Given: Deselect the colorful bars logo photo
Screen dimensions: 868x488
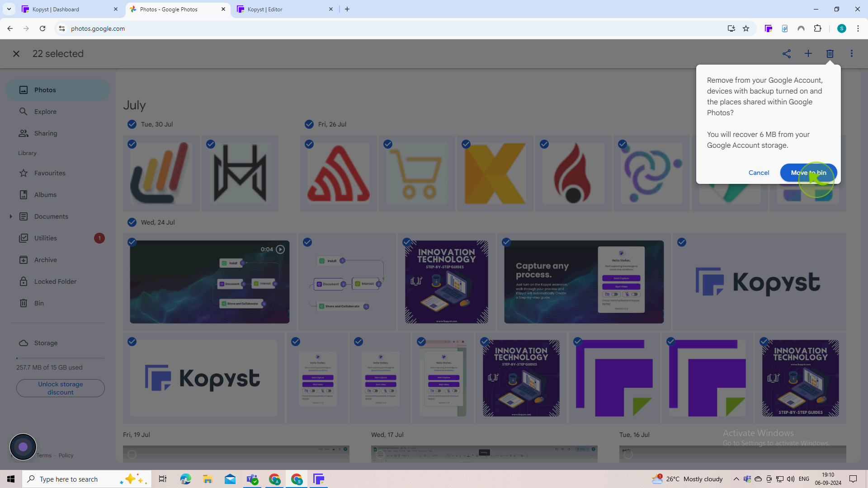Looking at the screenshot, I should (132, 144).
